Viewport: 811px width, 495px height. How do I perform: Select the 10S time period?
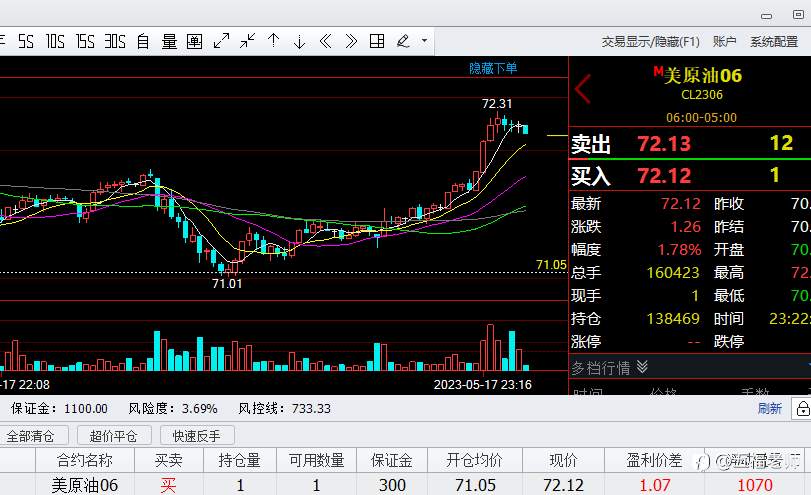(55, 41)
